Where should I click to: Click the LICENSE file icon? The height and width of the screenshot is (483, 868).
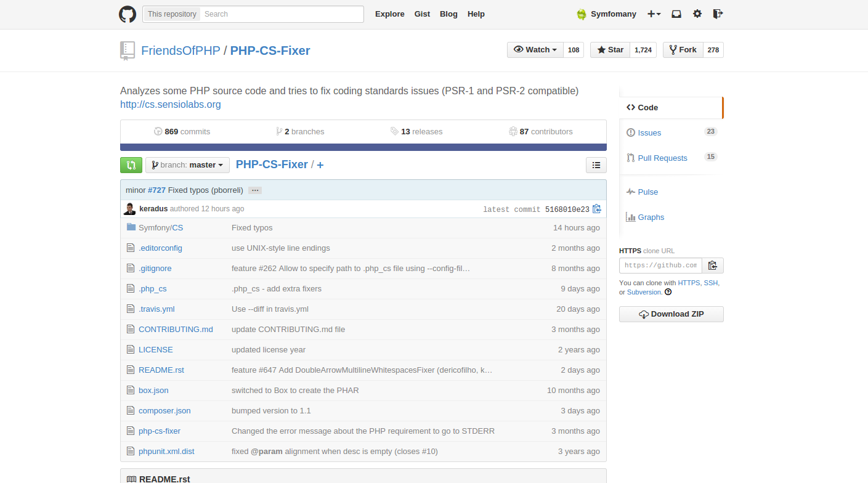coord(131,349)
